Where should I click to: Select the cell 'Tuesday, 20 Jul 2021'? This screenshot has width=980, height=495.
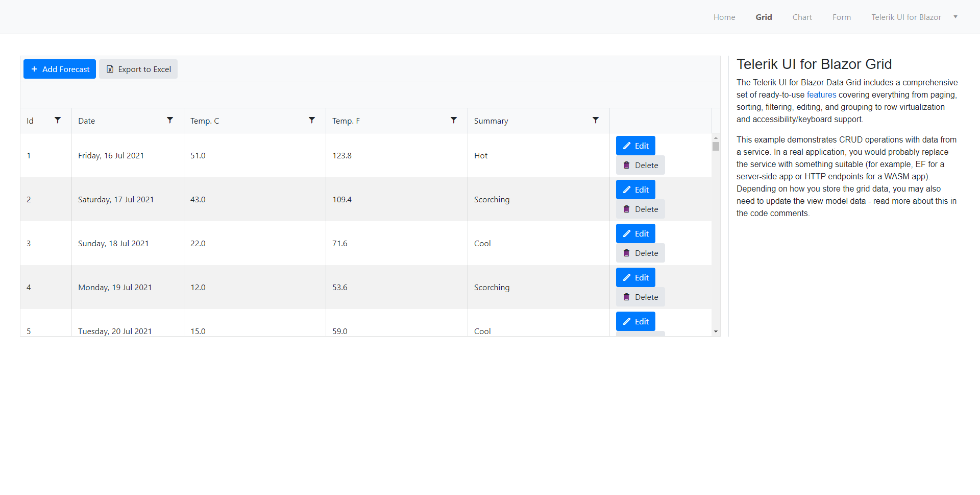[x=128, y=323]
